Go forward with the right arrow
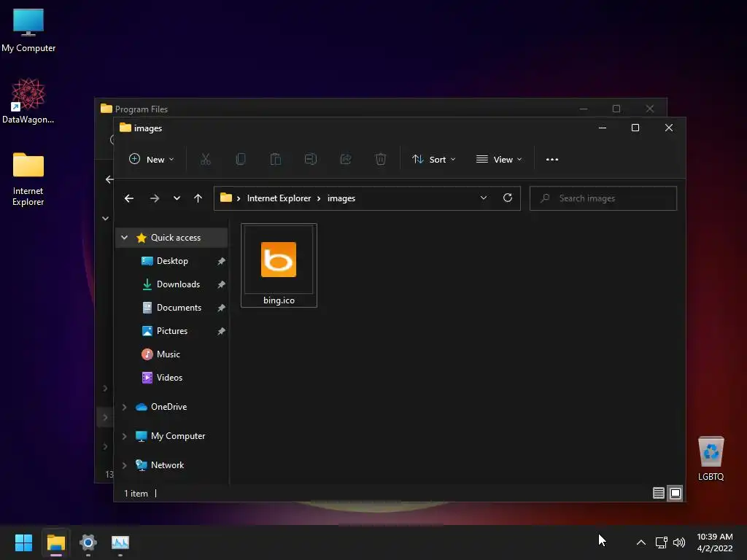The image size is (747, 560). (x=155, y=198)
